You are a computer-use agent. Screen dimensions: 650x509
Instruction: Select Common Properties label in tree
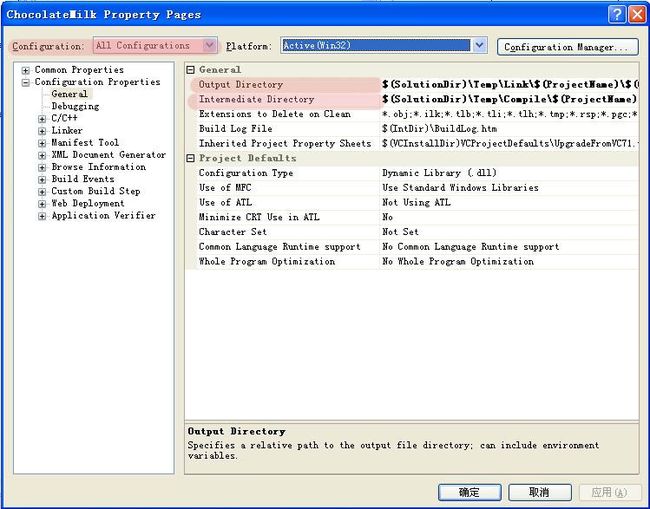[79, 70]
